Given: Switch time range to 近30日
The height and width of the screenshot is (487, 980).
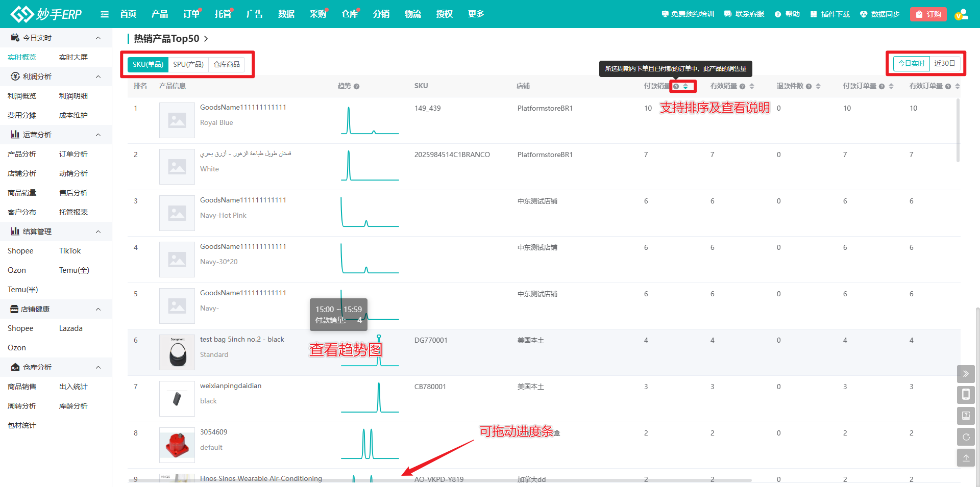Looking at the screenshot, I should [x=944, y=63].
